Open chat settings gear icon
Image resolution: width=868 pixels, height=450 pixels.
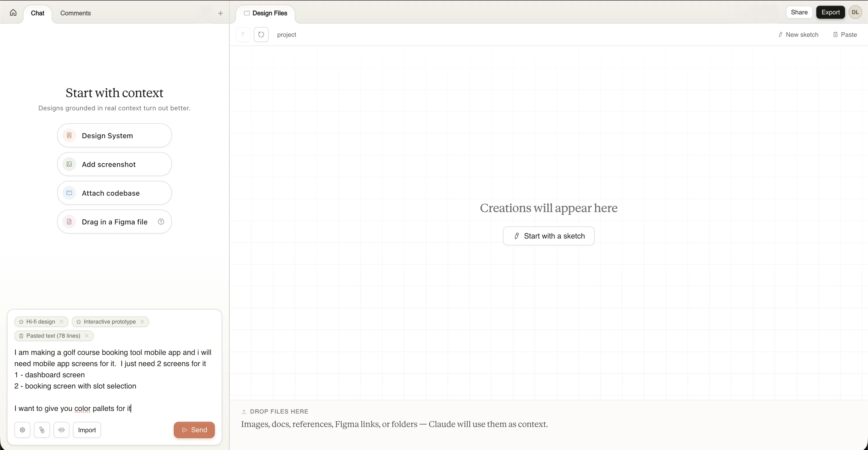22,430
